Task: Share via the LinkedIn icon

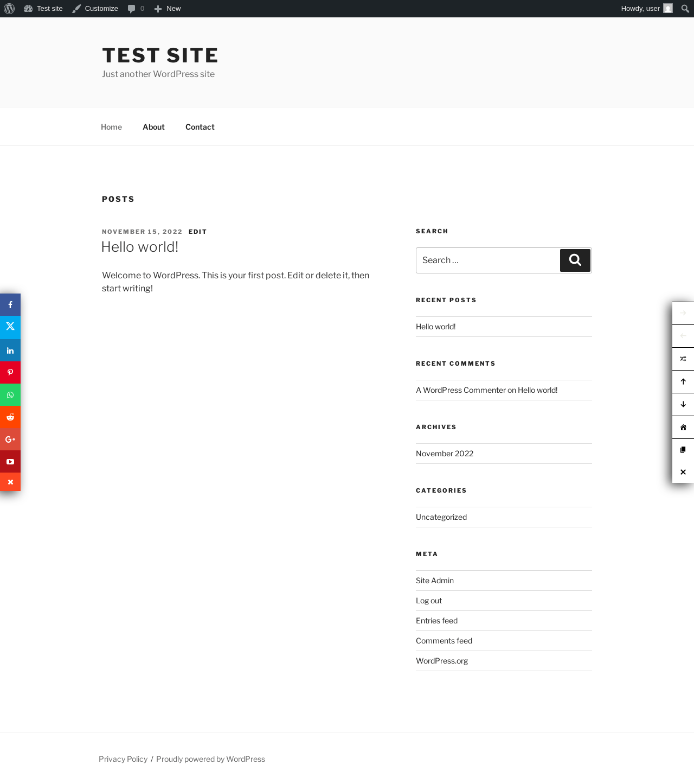Action: tap(10, 350)
